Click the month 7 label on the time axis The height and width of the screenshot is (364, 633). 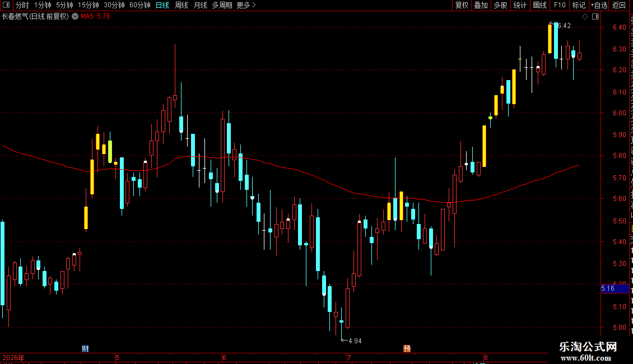pyautogui.click(x=349, y=357)
